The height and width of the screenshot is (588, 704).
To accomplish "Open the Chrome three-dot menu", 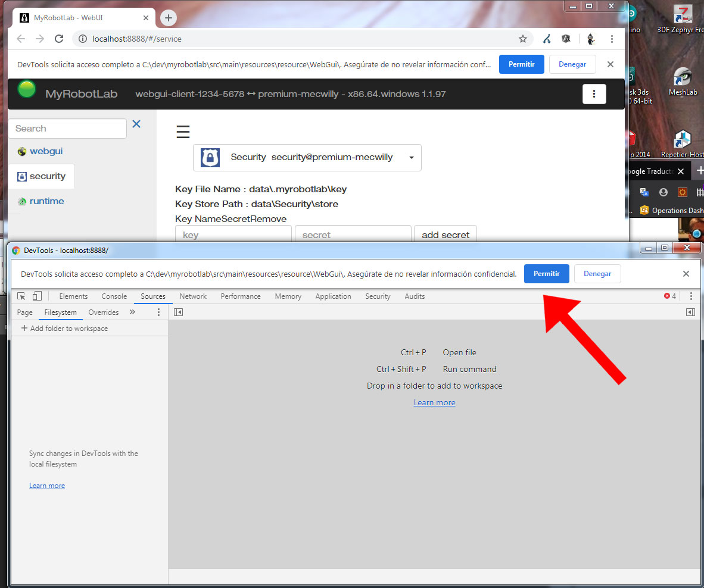I will point(612,39).
